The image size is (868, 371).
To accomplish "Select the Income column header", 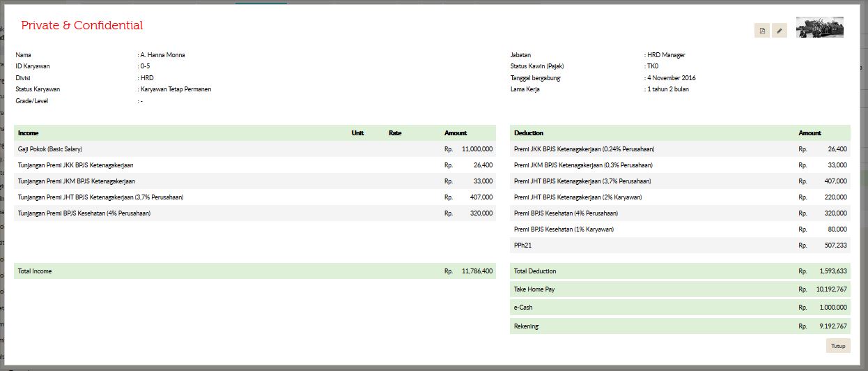I will coord(28,133).
